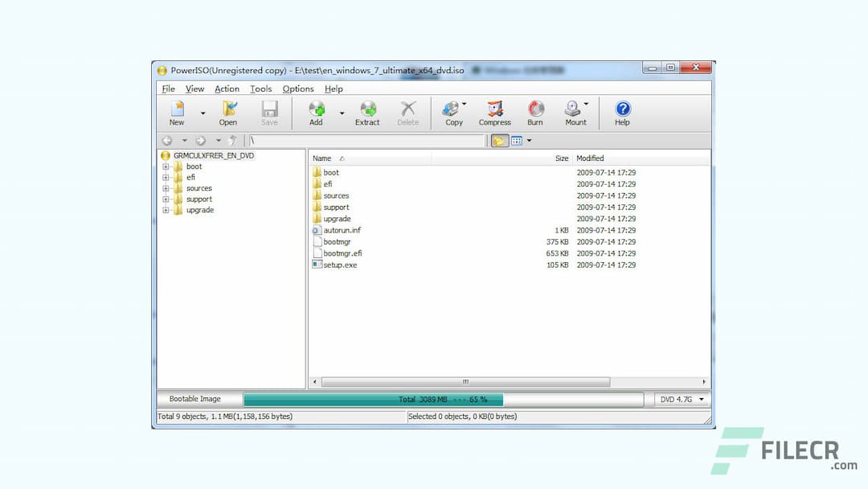Screen dimensions: 868x489
Task: Open the DVD 4.7G capacity dropdown
Action: pyautogui.click(x=680, y=398)
